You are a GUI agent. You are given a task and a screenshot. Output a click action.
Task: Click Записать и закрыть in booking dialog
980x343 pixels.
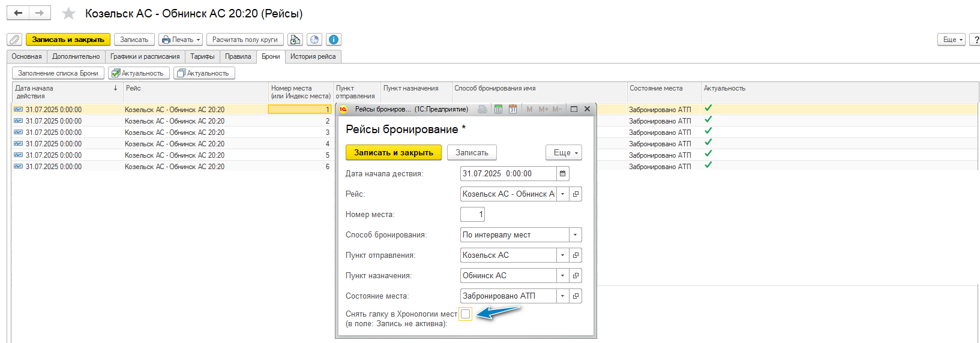[x=393, y=153]
